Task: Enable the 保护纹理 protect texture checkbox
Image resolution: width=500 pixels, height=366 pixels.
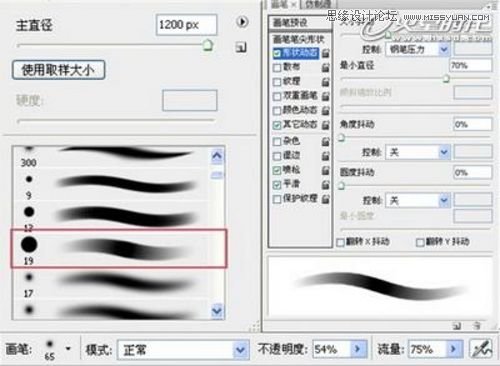Action: (x=277, y=199)
